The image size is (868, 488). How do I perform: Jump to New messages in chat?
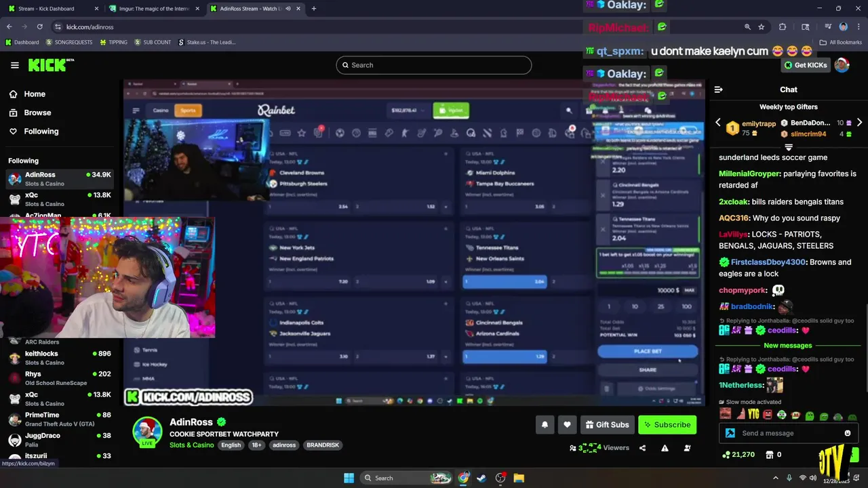(788, 346)
